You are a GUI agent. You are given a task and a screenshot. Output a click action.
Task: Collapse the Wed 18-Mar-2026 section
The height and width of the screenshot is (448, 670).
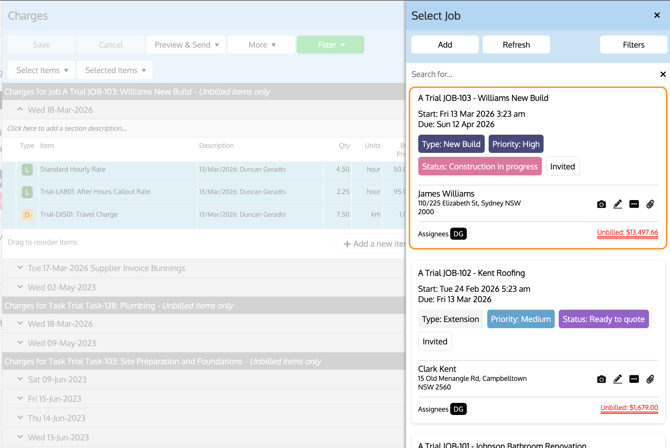click(20, 110)
